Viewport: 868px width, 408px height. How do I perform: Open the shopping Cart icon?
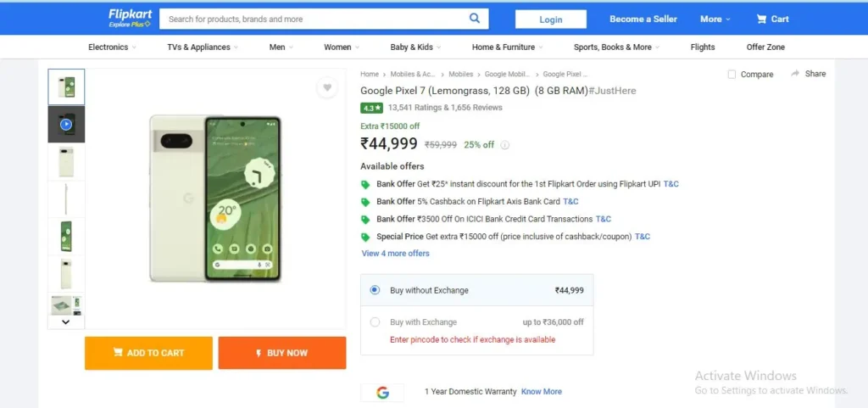[762, 19]
